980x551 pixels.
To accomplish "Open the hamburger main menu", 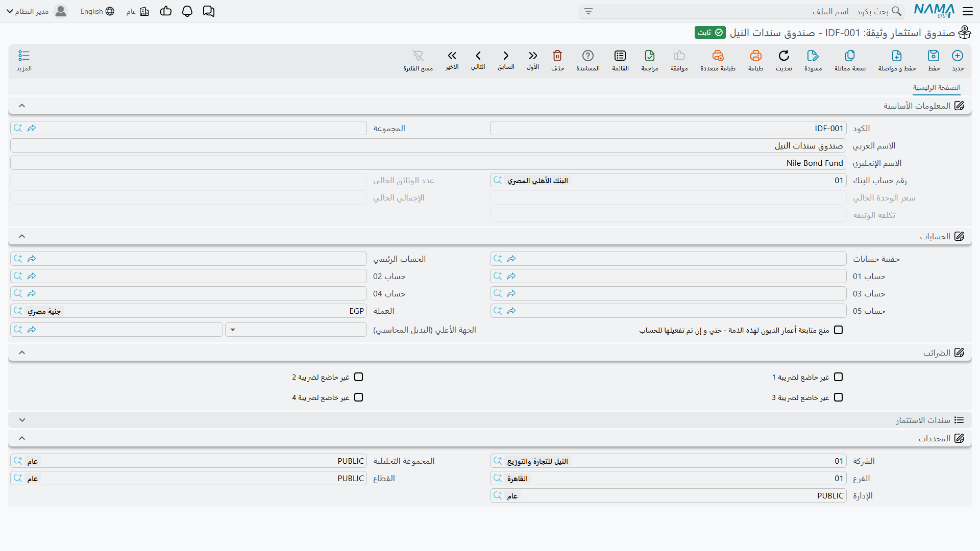I will click(968, 11).
